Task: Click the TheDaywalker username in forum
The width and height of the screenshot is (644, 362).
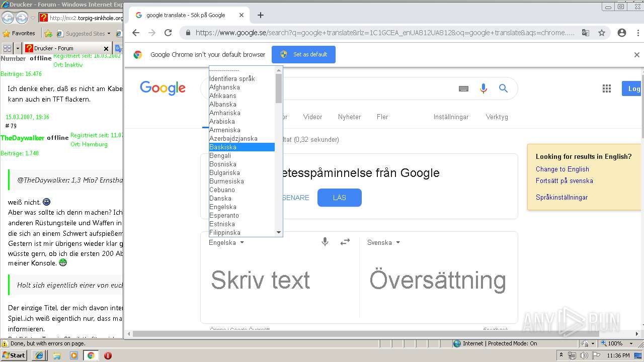Action: [x=23, y=138]
